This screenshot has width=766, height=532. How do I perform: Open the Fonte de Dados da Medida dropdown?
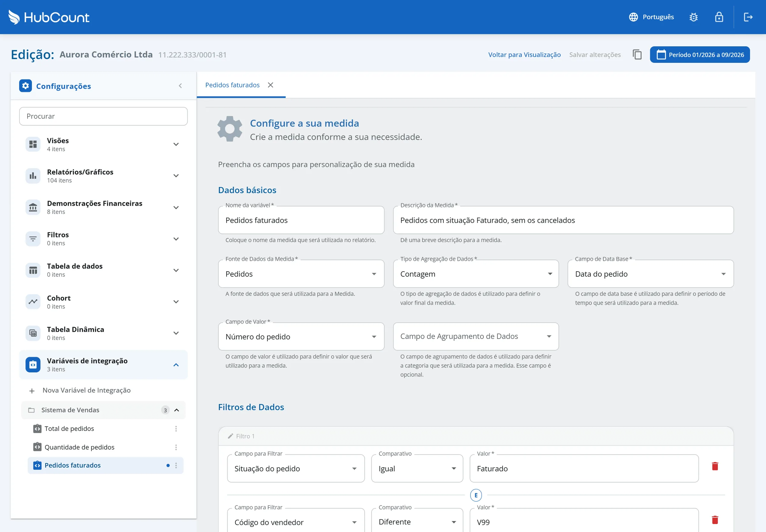pos(301,274)
